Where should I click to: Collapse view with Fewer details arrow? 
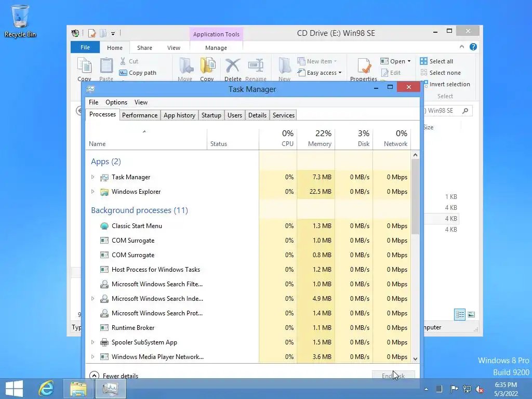tap(94, 375)
